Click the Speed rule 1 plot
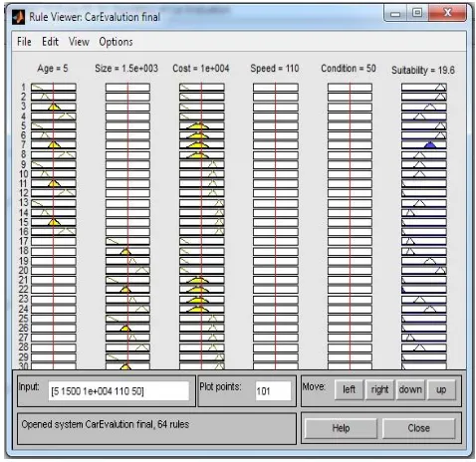The height and width of the screenshot is (462, 476). [x=276, y=88]
